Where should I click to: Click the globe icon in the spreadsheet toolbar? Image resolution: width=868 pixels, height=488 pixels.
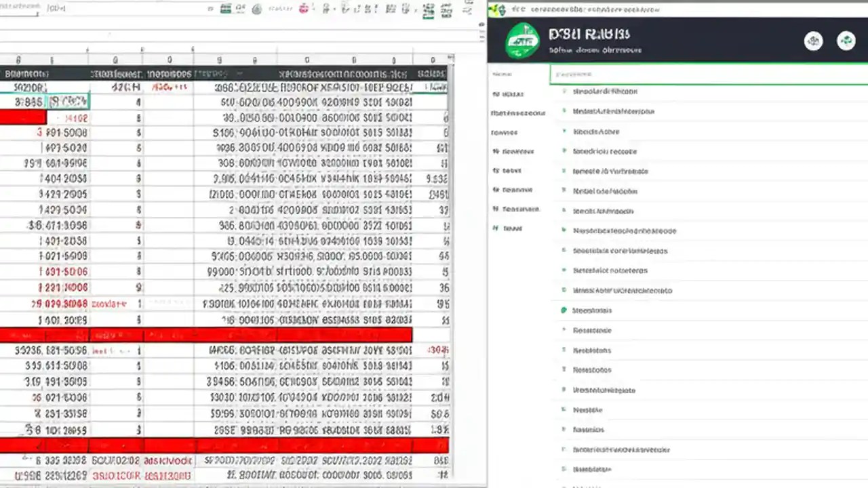[256, 9]
